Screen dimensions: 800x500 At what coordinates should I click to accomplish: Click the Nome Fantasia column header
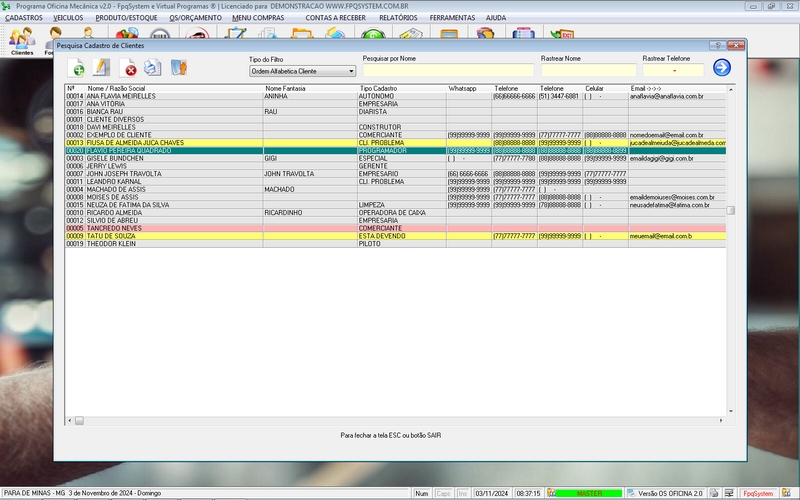click(x=310, y=88)
